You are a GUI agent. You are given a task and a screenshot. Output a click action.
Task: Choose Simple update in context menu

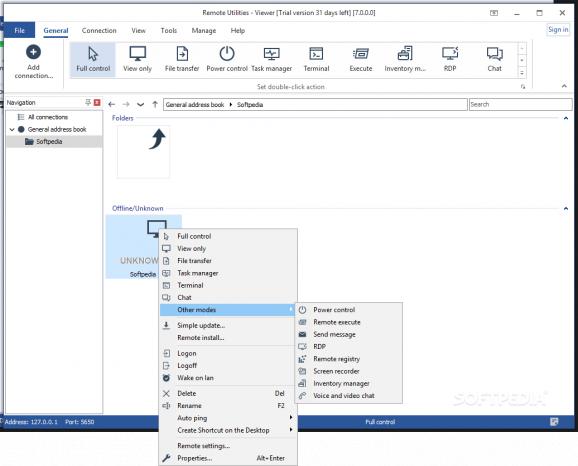228,326
